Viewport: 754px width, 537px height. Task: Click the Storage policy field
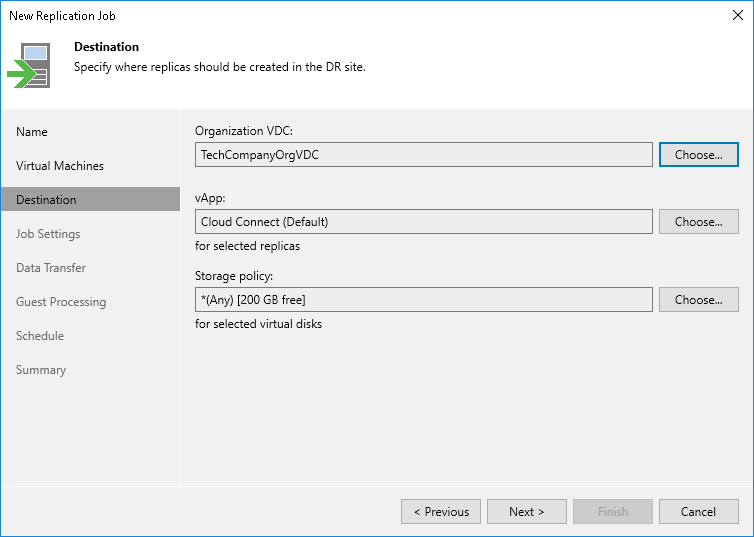point(424,300)
